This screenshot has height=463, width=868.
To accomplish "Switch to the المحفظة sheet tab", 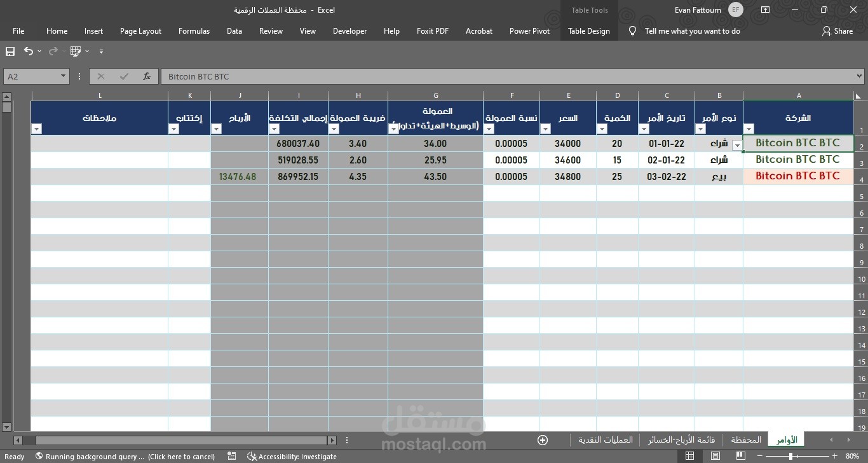I will click(746, 439).
